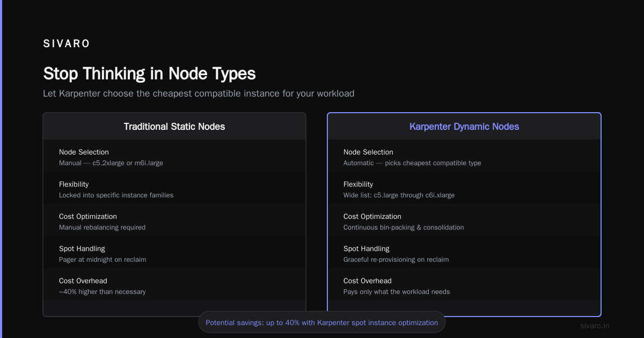The width and height of the screenshot is (644, 338).
Task: Click Cost Overhead label in Traditional card
Action: pyautogui.click(x=83, y=281)
